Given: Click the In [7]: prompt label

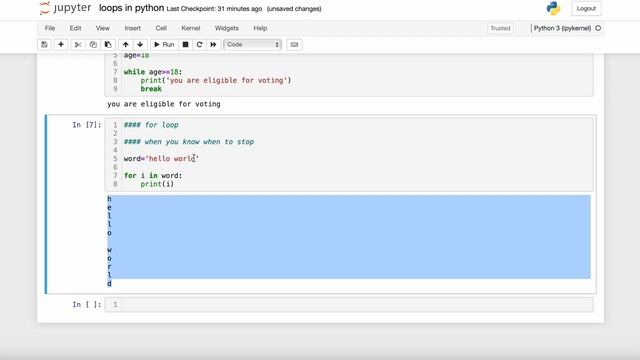Looking at the screenshot, I should [87, 125].
